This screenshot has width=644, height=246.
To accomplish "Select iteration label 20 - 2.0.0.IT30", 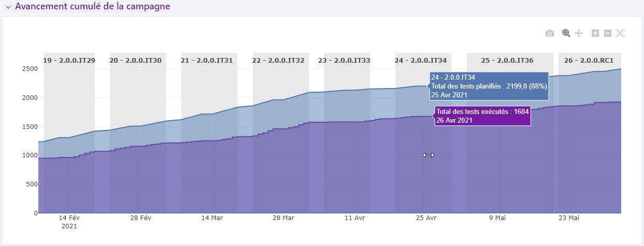I will click(136, 61).
